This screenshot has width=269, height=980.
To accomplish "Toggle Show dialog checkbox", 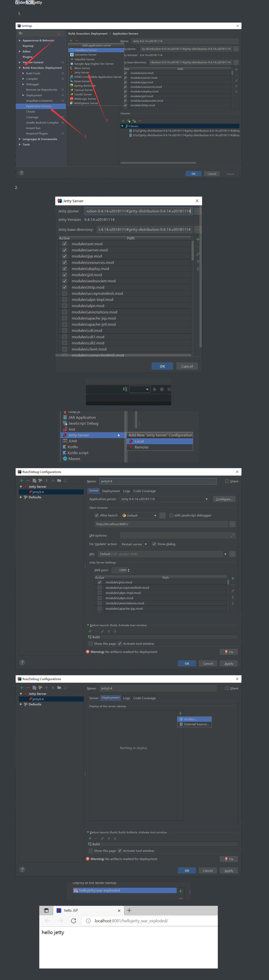I will pyautogui.click(x=154, y=544).
